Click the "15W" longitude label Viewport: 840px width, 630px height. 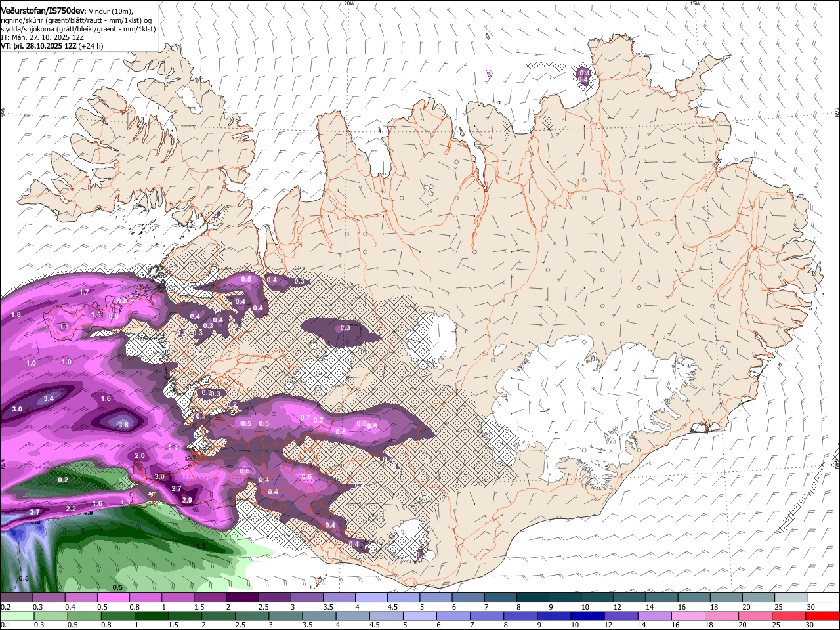[x=695, y=3]
